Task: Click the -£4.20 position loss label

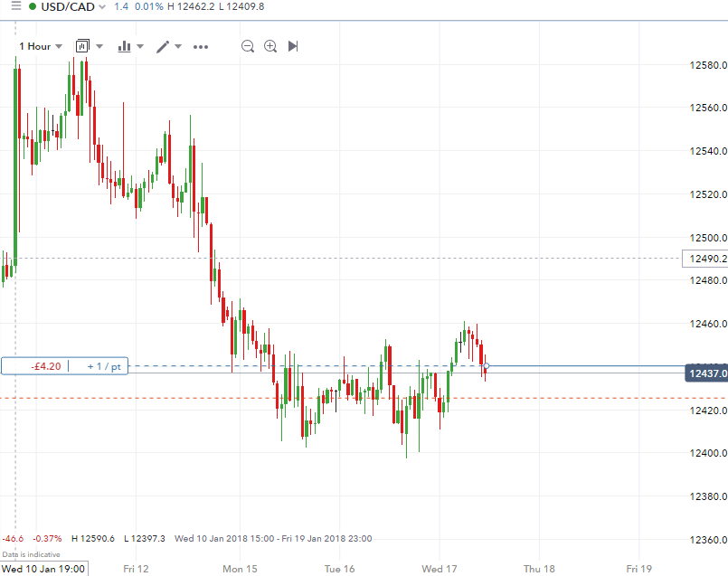Action: [46, 366]
